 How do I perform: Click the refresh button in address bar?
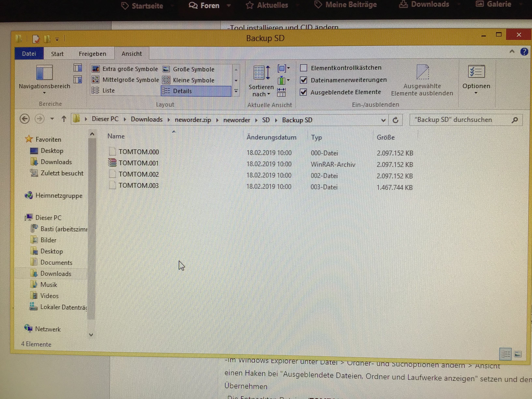pyautogui.click(x=395, y=120)
